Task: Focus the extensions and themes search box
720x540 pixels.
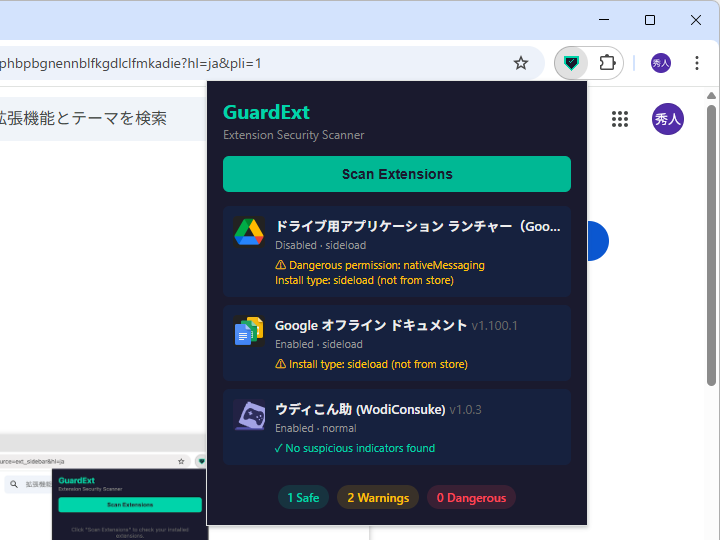Action: pos(103,118)
